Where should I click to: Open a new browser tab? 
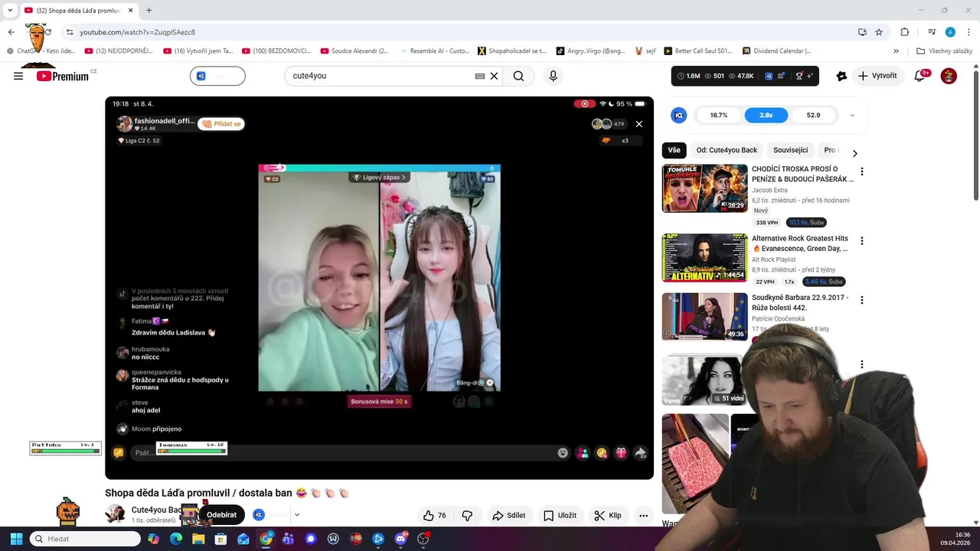pos(149,10)
